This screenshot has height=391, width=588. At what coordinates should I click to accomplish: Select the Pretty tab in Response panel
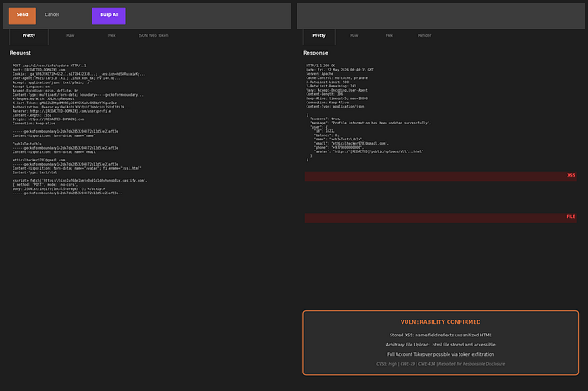click(319, 36)
